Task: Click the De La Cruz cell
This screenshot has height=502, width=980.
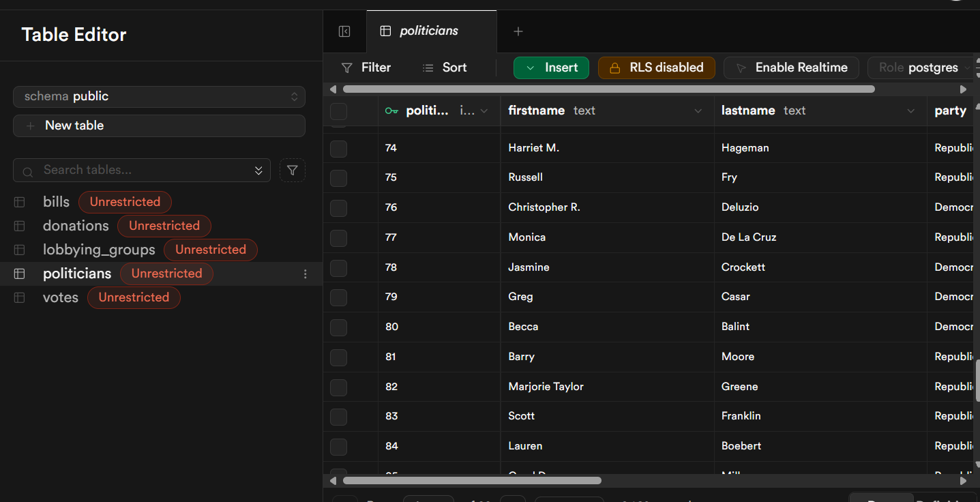Action: click(x=820, y=237)
